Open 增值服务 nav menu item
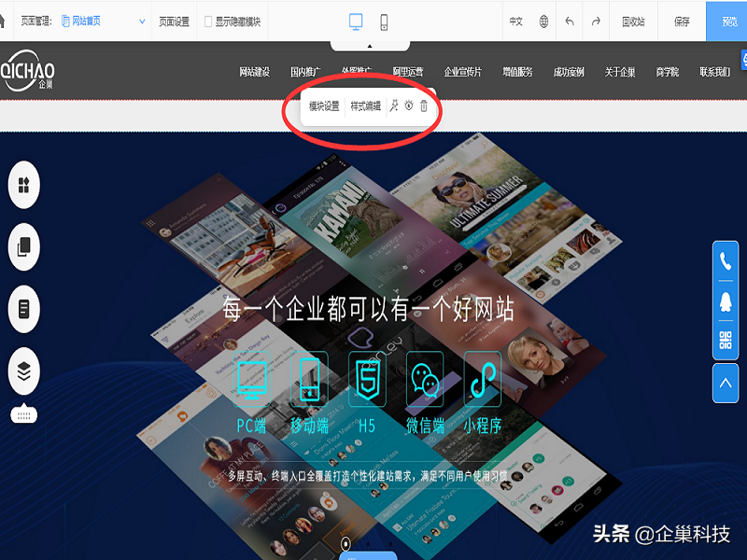The width and height of the screenshot is (747, 560). tap(517, 72)
